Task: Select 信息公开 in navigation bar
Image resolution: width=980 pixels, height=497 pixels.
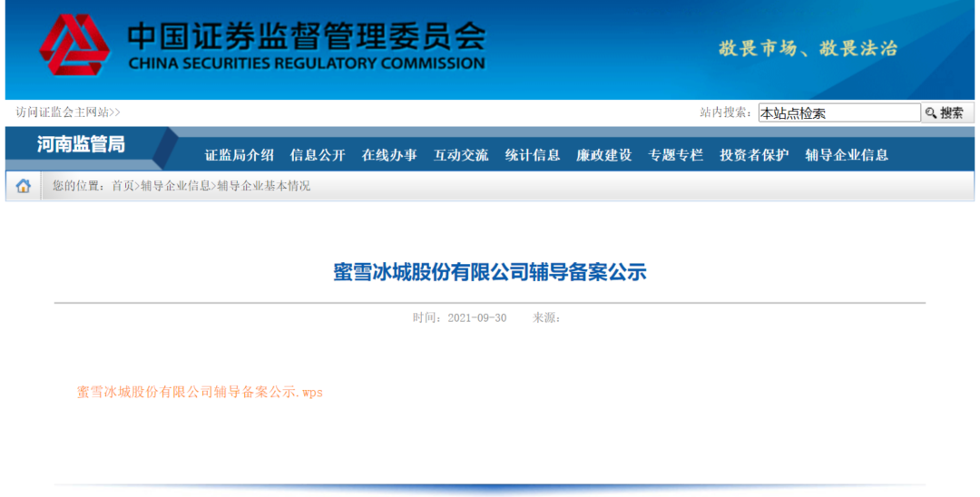Action: tap(318, 155)
